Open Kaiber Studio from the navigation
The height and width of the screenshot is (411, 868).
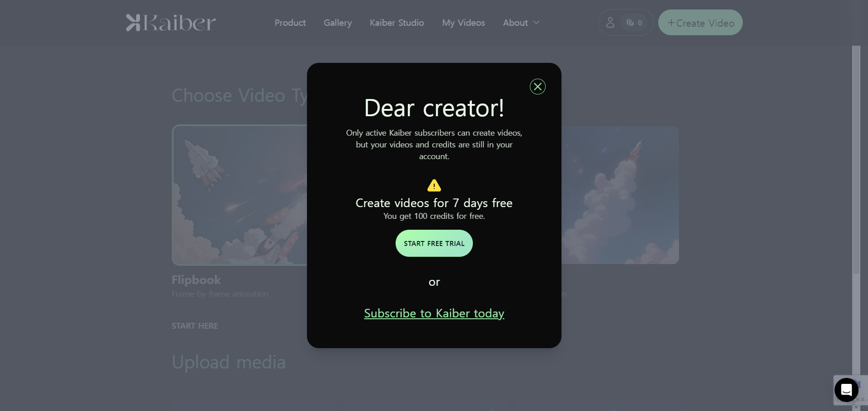pos(397,23)
